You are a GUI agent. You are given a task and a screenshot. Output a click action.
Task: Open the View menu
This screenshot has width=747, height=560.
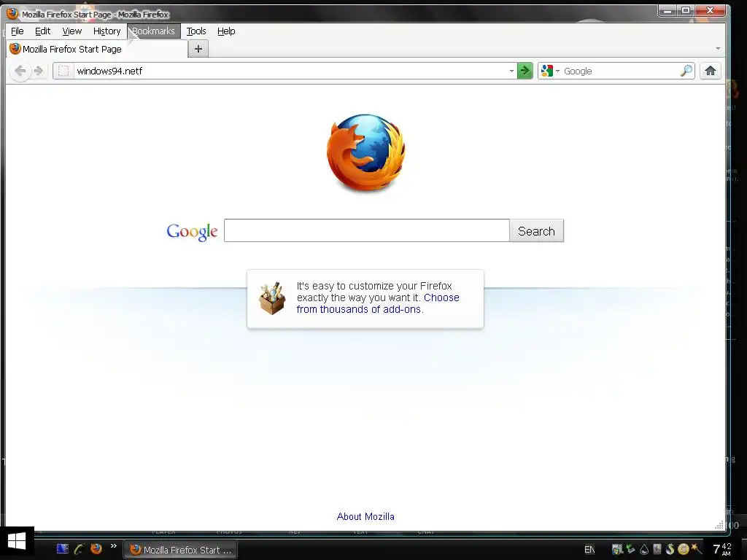pyautogui.click(x=72, y=31)
